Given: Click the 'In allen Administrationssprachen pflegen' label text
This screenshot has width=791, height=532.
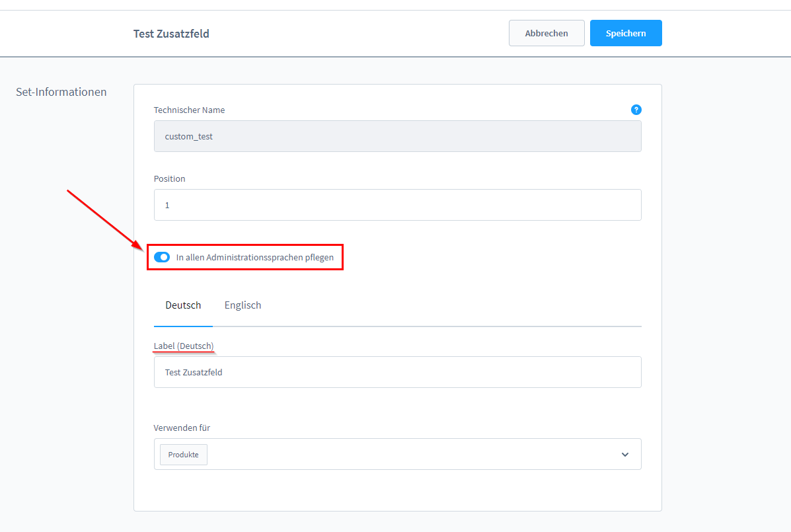Looking at the screenshot, I should point(254,257).
